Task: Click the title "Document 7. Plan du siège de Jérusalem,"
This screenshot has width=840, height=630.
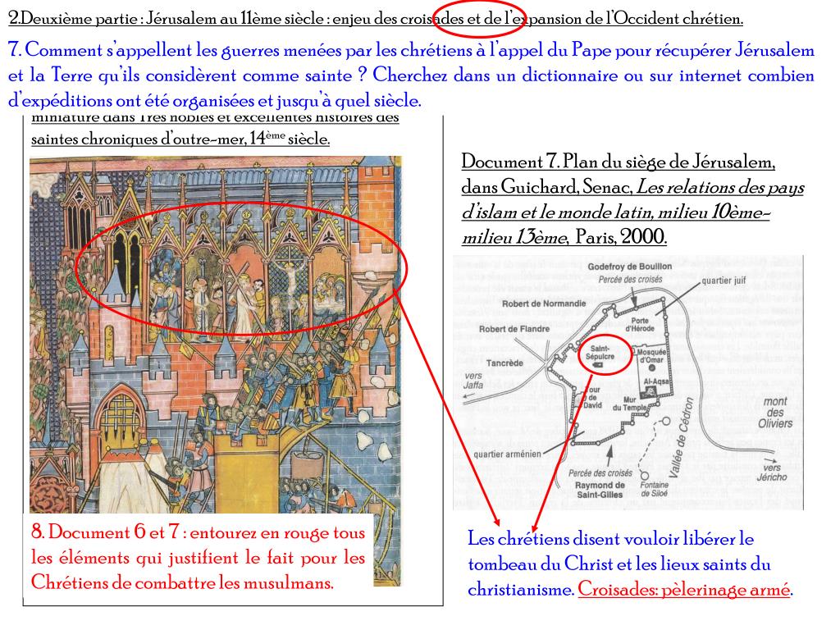Action: click(x=618, y=162)
